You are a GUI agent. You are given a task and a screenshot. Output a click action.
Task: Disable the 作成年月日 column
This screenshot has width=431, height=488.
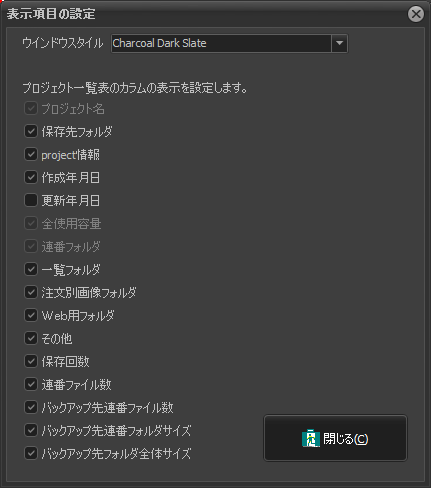[x=31, y=177]
